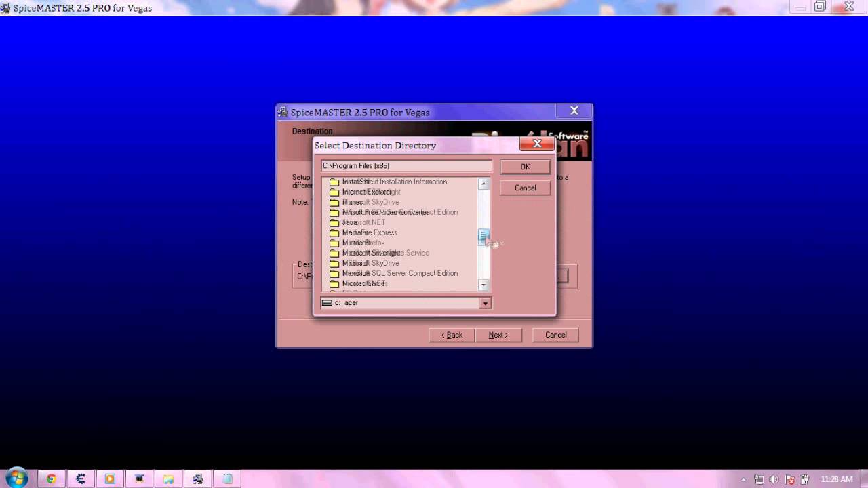Click OK in Select Destination Directory dialog
This screenshot has width=868, height=488.
(x=525, y=167)
